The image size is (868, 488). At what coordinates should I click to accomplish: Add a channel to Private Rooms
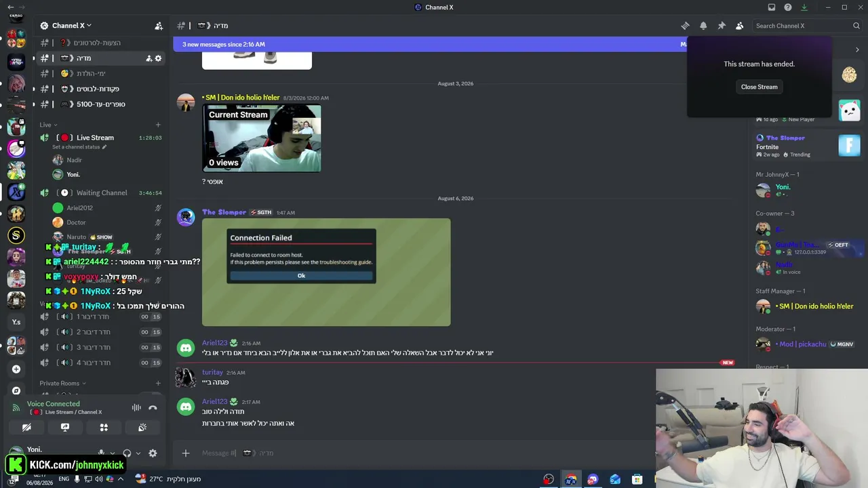158,384
